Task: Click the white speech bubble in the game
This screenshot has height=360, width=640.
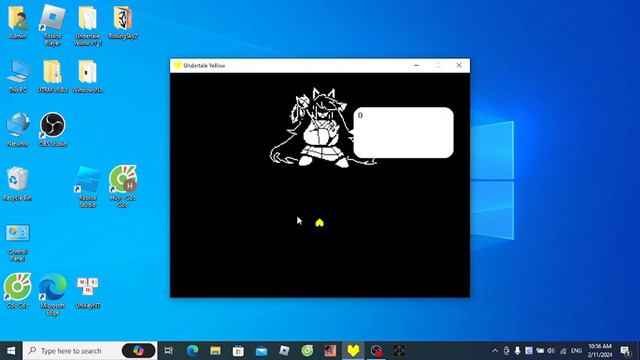Action: click(403, 133)
